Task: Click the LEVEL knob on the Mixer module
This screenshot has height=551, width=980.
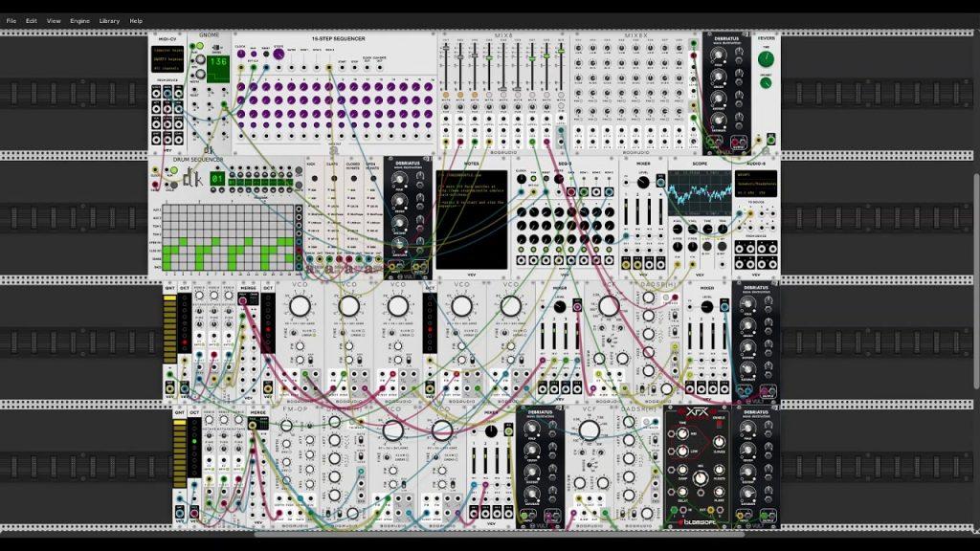Action: [x=643, y=182]
